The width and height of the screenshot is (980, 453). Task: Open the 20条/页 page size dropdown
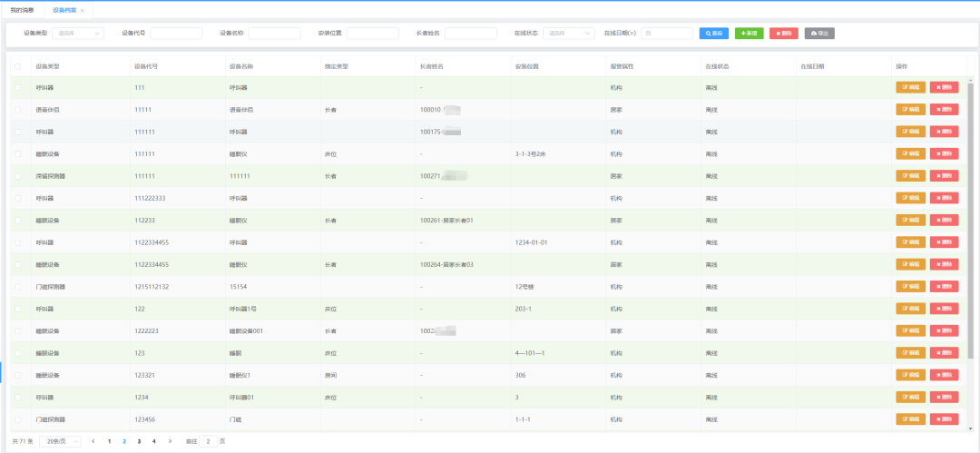(60, 441)
